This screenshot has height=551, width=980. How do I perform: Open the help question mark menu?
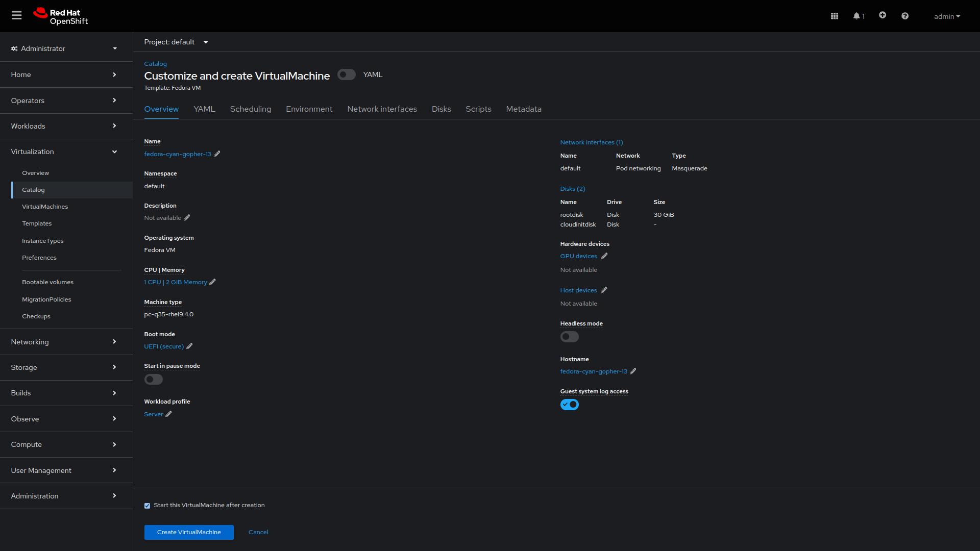904,16
